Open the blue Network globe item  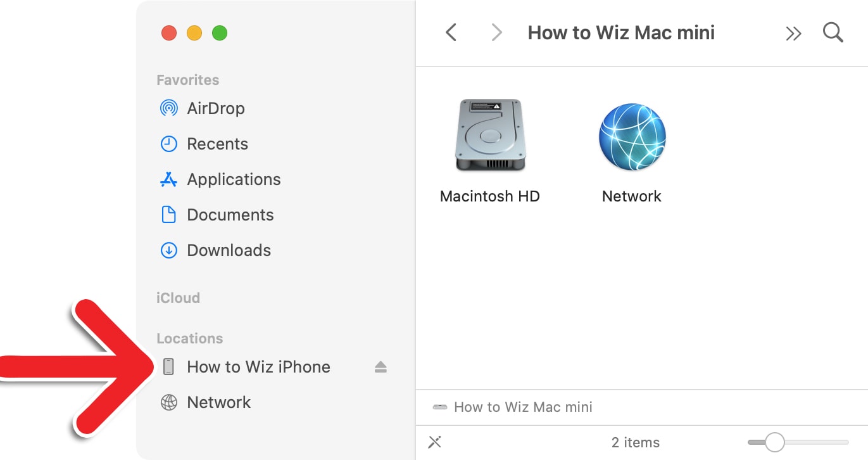pos(632,137)
